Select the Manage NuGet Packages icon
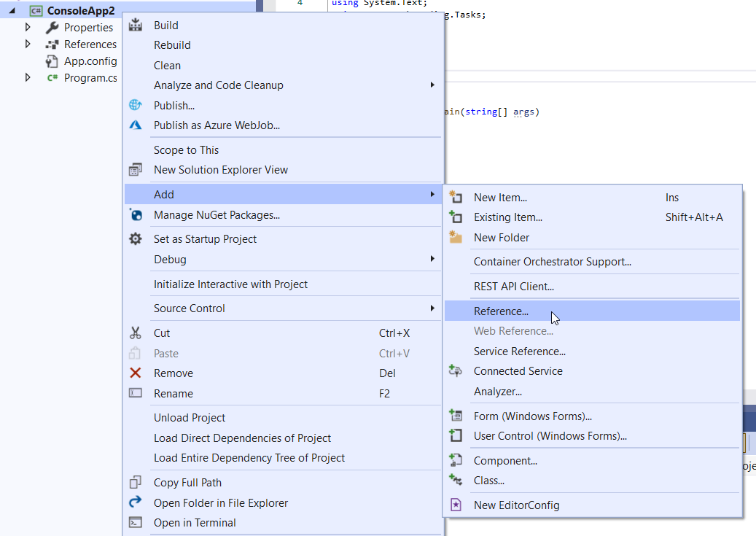The image size is (756, 536). 135,214
